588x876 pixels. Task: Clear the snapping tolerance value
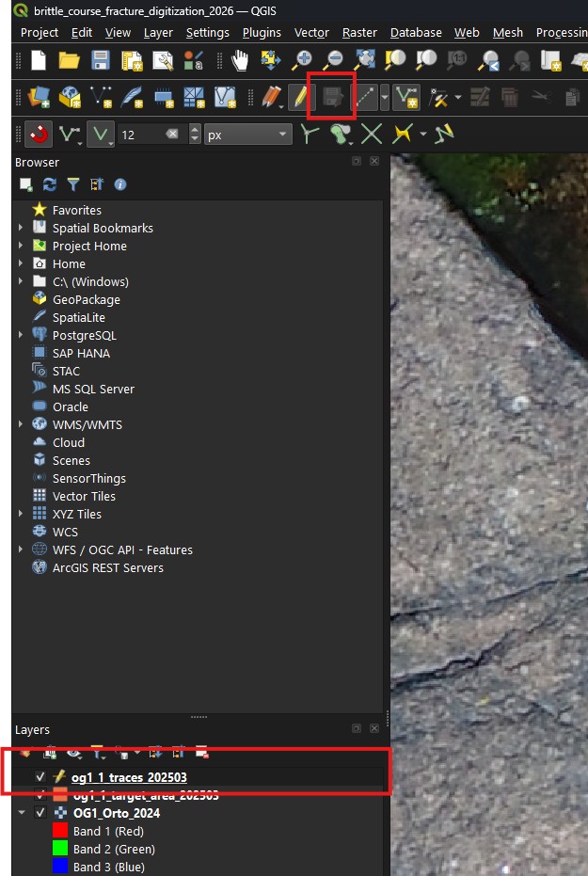[x=172, y=134]
